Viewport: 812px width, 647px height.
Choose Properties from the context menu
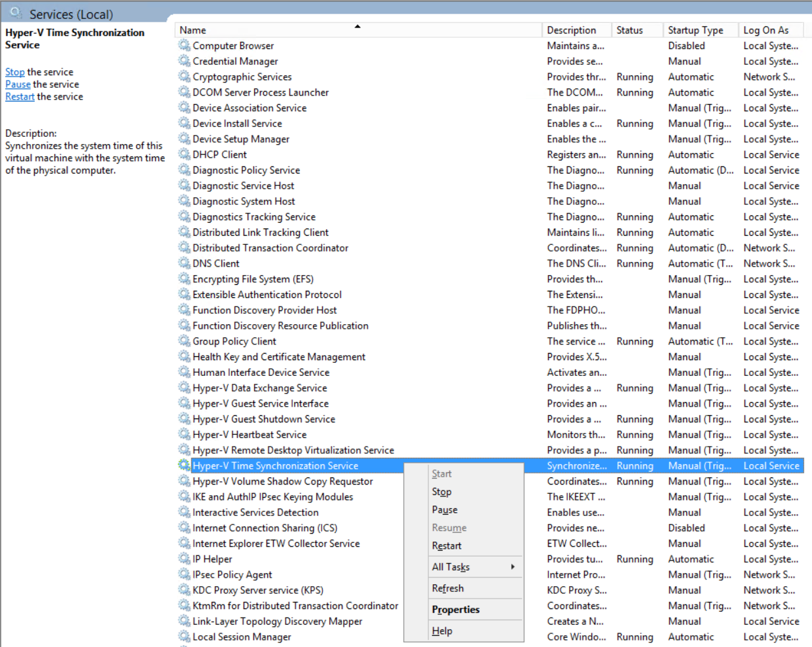click(x=456, y=609)
